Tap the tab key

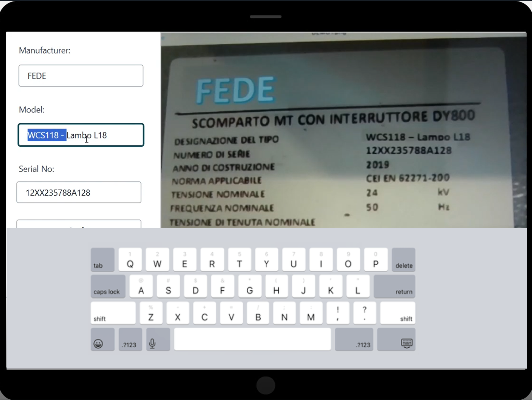[102, 260]
